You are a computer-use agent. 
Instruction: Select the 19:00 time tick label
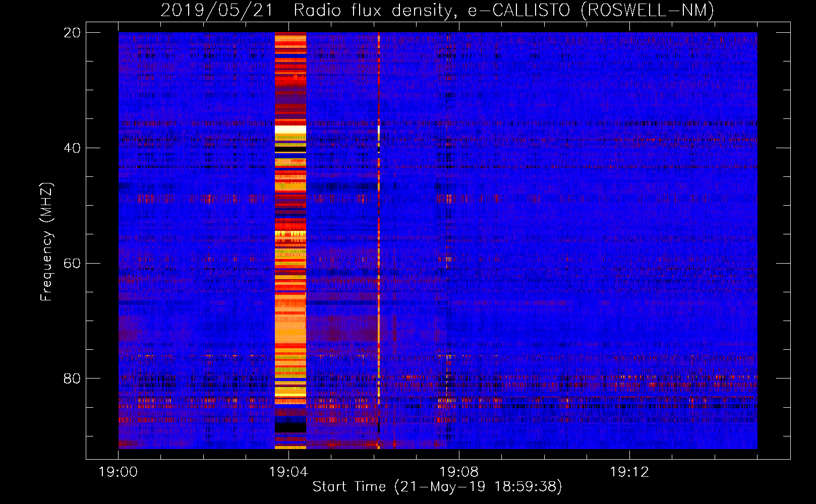118,472
